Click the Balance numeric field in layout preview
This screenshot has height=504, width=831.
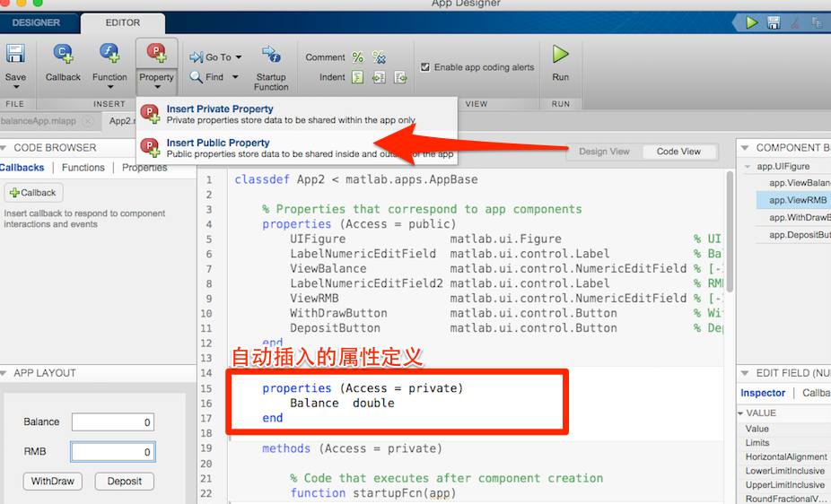(x=113, y=421)
